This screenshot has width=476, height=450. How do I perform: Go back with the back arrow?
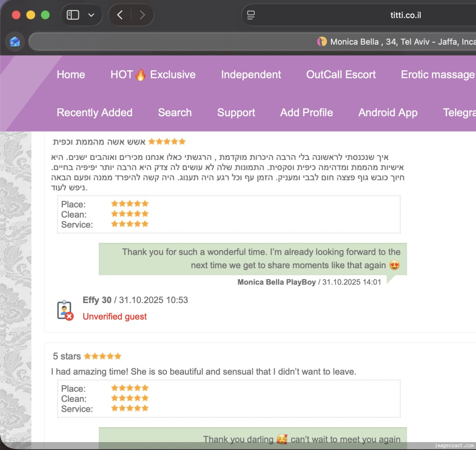pyautogui.click(x=120, y=15)
